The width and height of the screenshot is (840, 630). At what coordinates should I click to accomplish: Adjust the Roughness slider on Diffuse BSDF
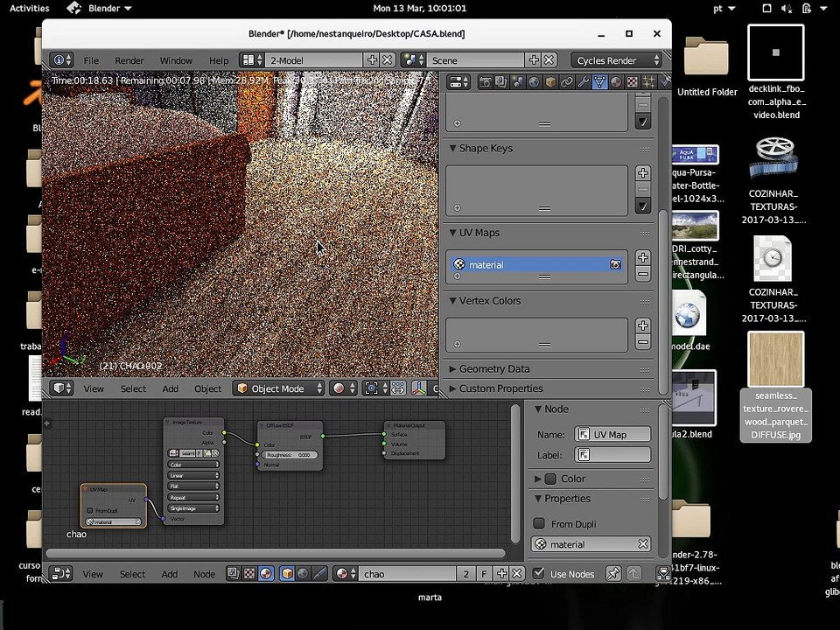pos(290,455)
